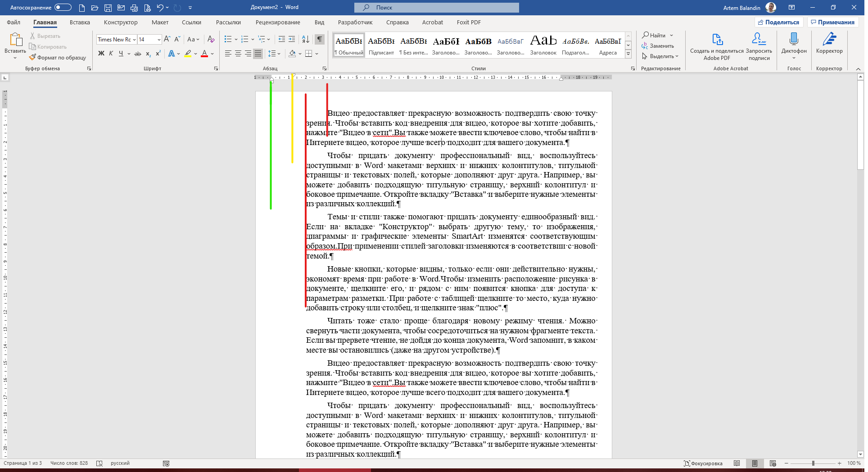Toggle show paragraph marks button
Screen dimensions: 868x472
319,39
